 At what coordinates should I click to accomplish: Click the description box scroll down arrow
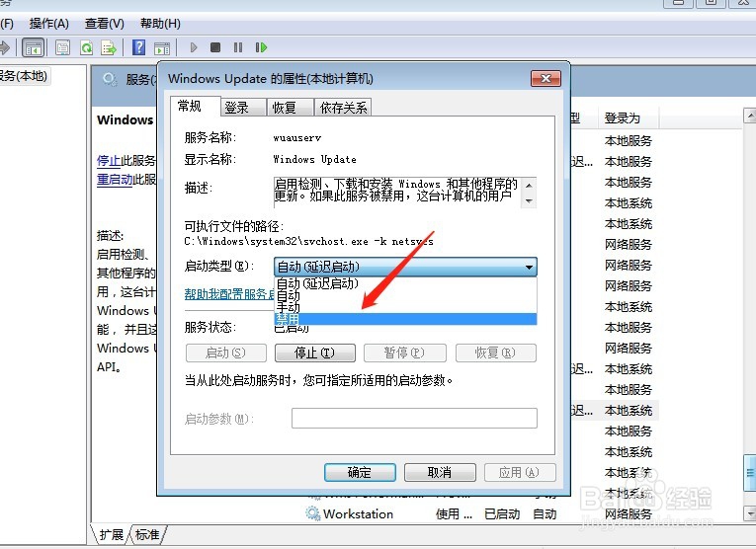point(529,200)
